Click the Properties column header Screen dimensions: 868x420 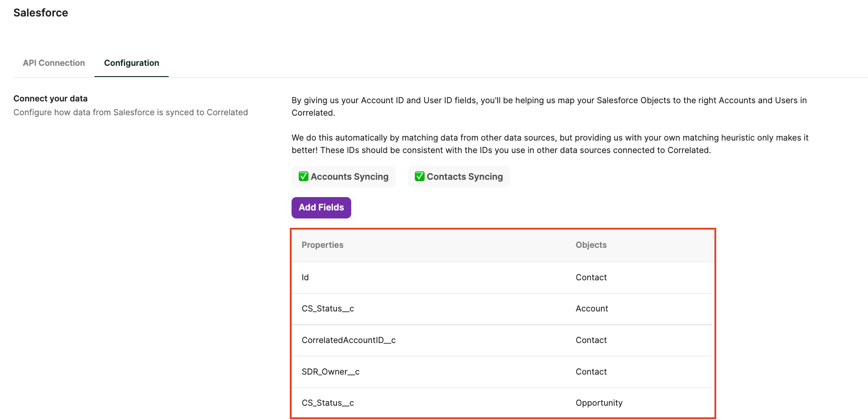[323, 245]
